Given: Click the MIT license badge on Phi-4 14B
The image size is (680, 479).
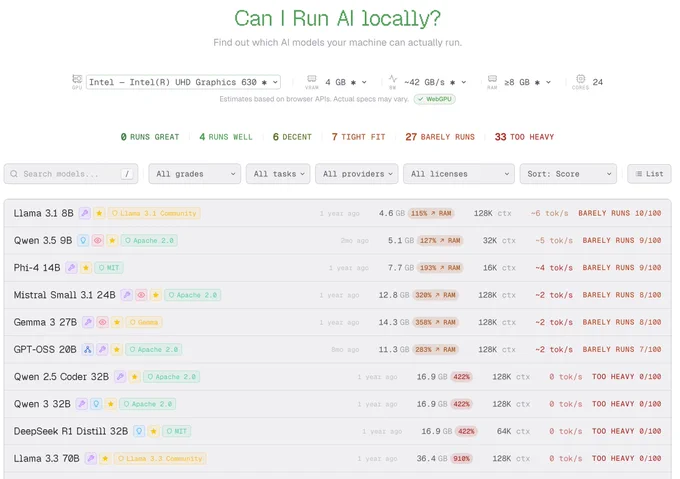Looking at the screenshot, I should [x=109, y=268].
